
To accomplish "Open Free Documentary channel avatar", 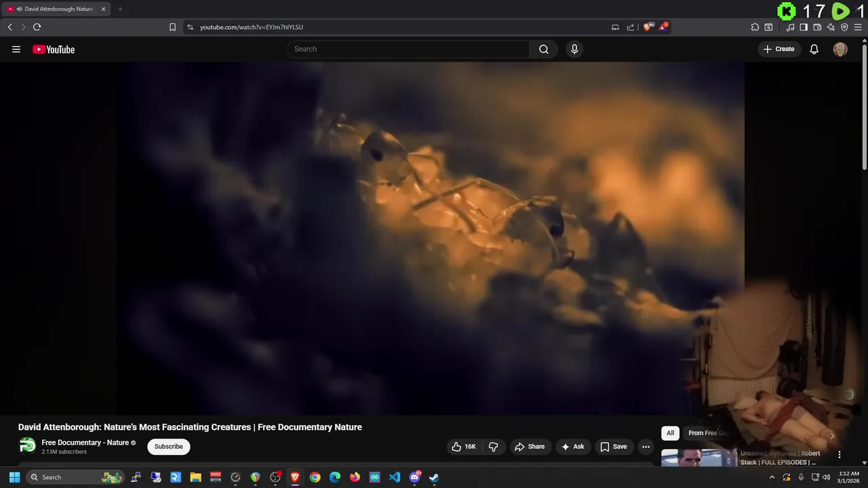I will pyautogui.click(x=27, y=446).
